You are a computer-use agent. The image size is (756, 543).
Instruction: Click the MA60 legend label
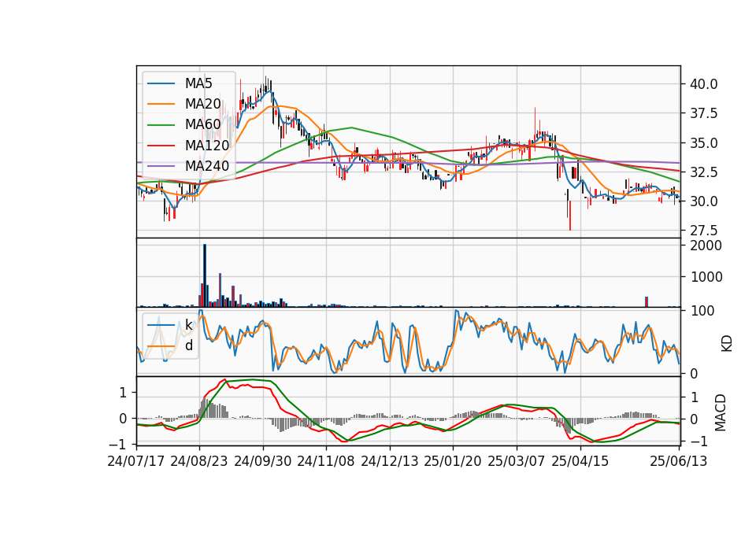coord(202,124)
